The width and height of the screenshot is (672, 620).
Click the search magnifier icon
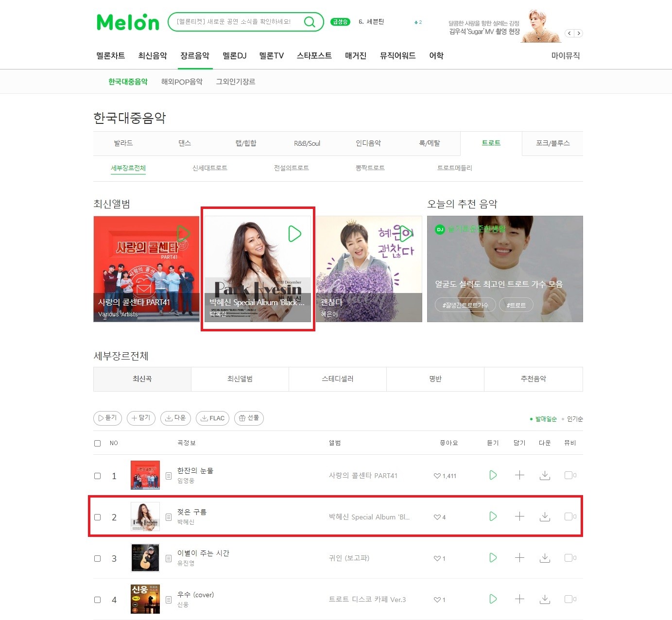[x=310, y=22]
